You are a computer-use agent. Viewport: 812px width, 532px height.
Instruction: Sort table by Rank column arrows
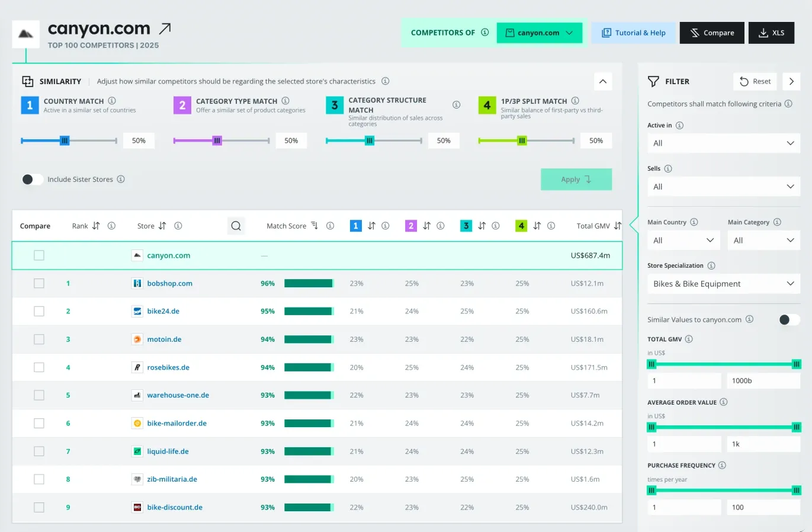pyautogui.click(x=96, y=226)
